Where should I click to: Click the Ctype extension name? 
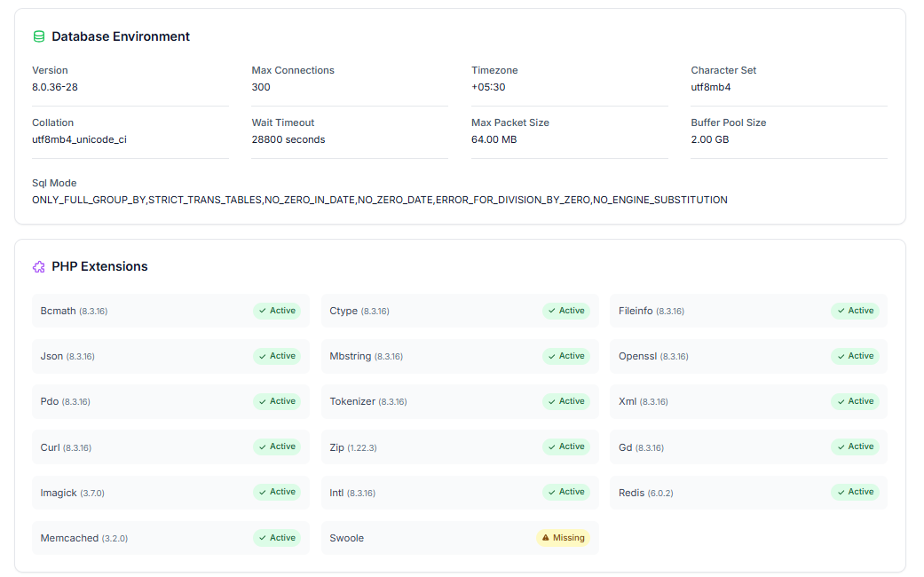[x=344, y=311]
